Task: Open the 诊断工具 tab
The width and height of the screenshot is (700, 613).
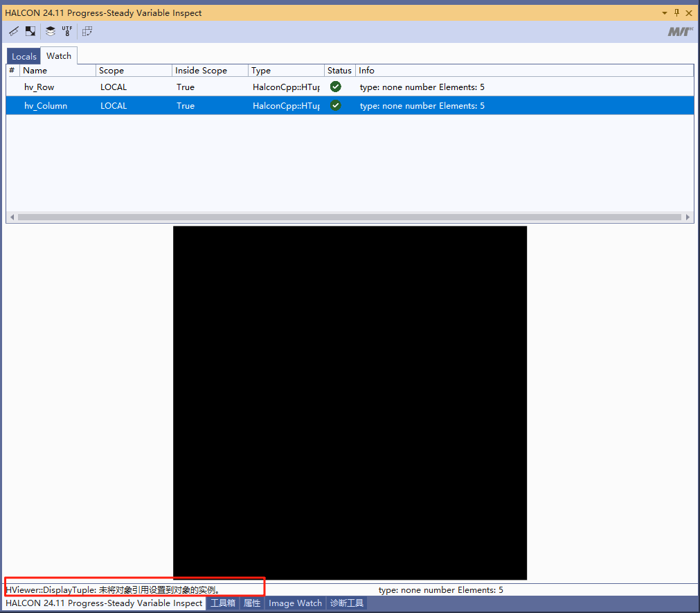Action: 347,603
